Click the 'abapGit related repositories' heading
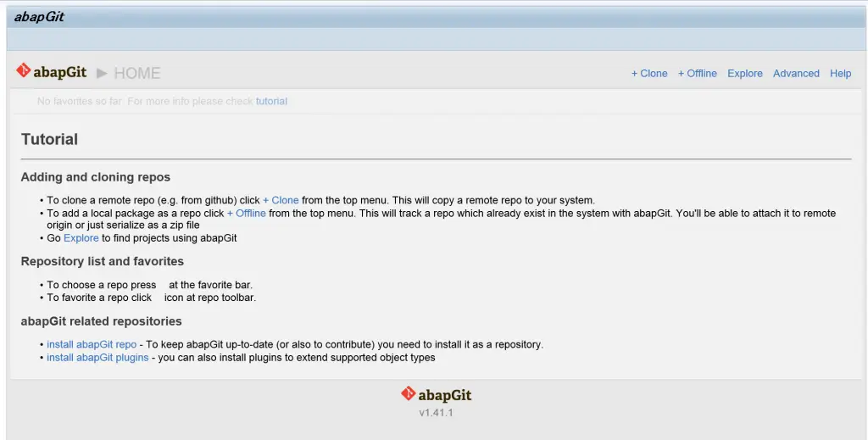This screenshot has height=440, width=868. pos(102,321)
